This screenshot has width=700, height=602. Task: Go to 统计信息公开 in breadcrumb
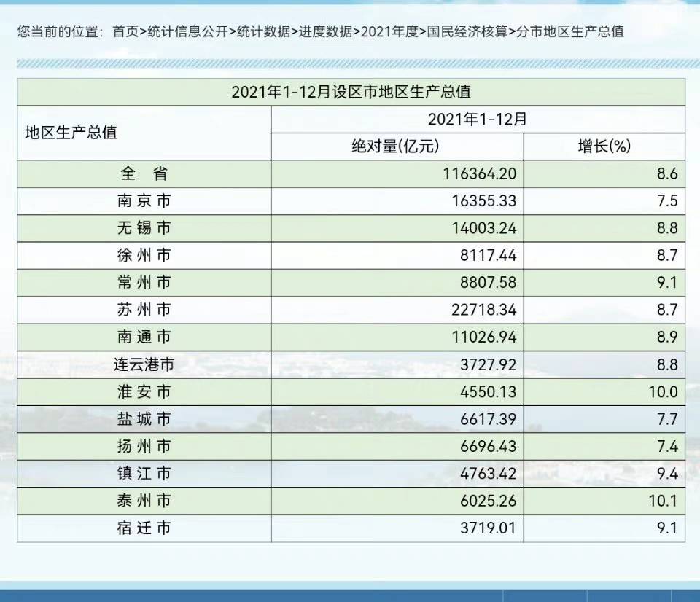point(187,31)
